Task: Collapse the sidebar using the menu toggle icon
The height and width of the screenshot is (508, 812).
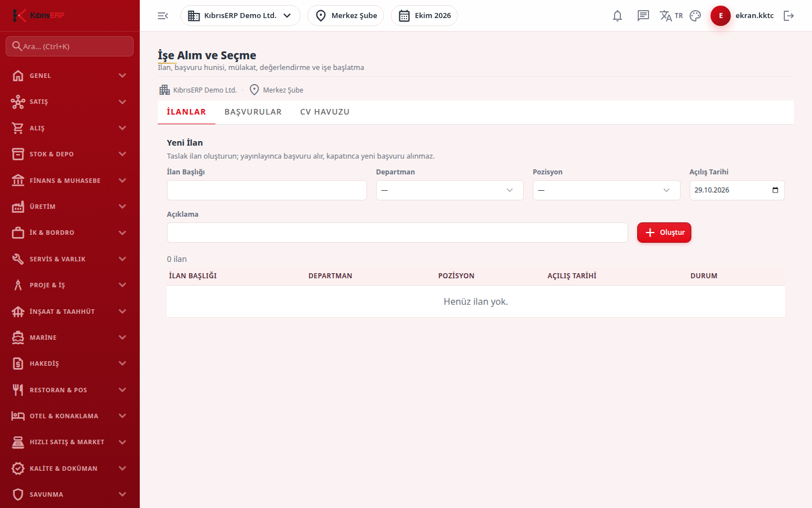Action: click(163, 16)
